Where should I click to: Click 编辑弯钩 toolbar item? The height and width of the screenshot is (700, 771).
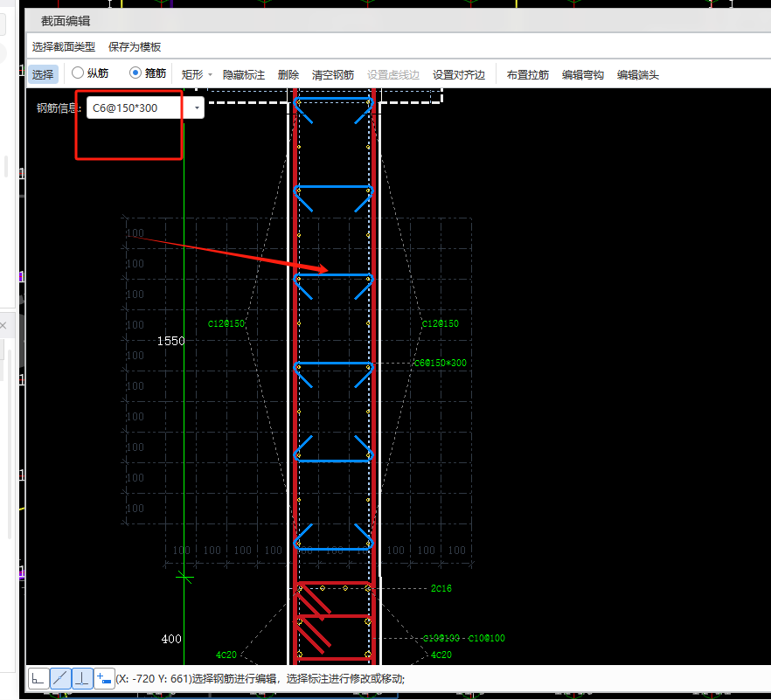583,75
